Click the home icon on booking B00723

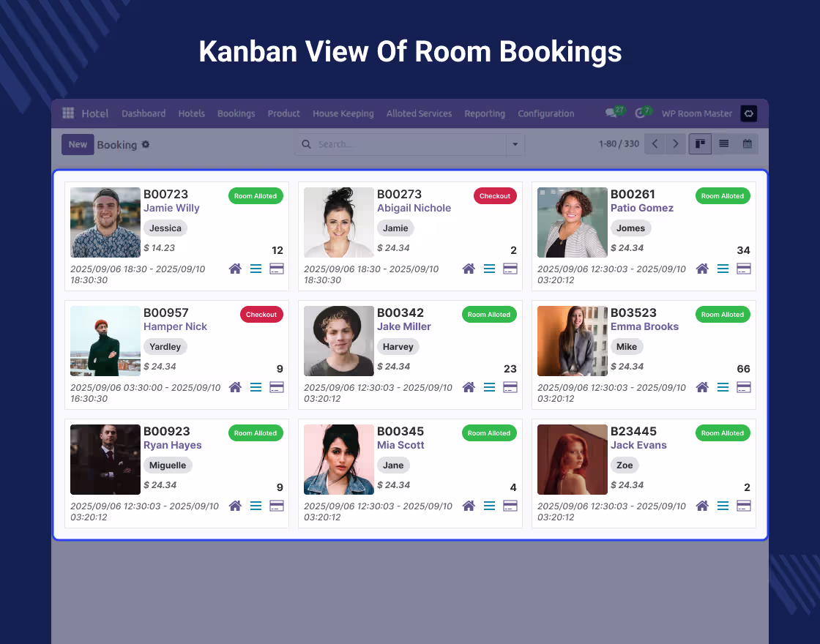pos(235,269)
